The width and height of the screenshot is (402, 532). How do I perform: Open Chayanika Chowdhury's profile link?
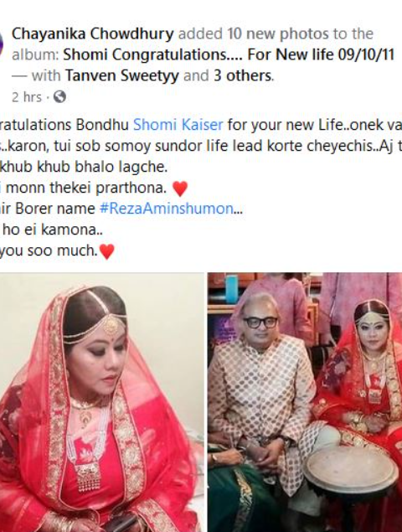pos(93,34)
